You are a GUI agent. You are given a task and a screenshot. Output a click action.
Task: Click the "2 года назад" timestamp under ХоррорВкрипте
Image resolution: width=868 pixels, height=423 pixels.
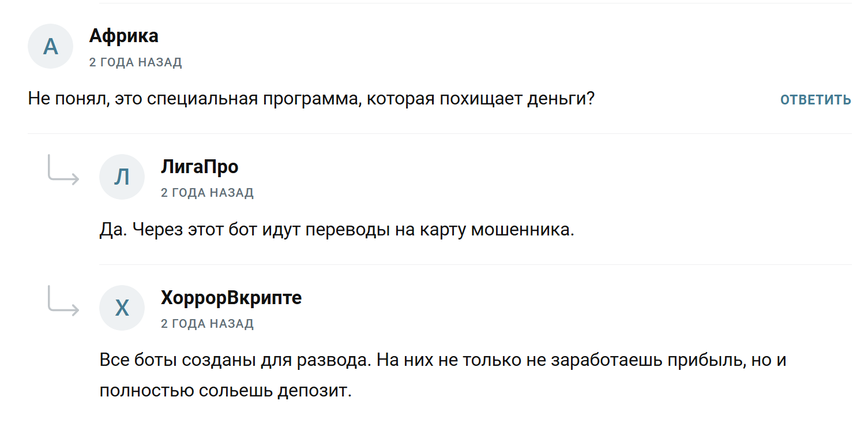[x=207, y=324]
